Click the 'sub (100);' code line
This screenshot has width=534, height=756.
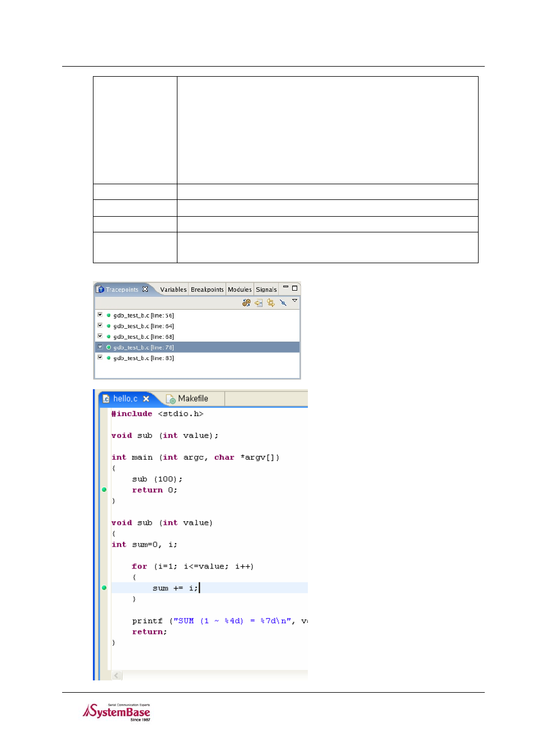point(157,479)
